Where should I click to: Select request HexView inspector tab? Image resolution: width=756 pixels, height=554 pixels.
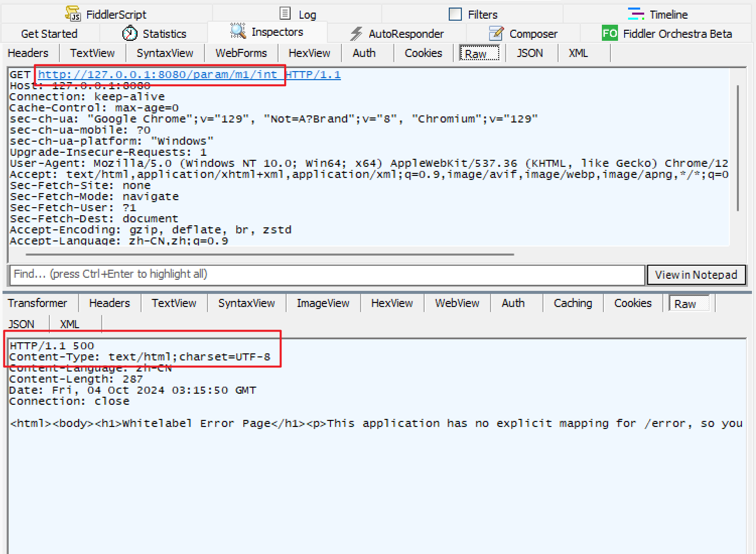click(309, 53)
